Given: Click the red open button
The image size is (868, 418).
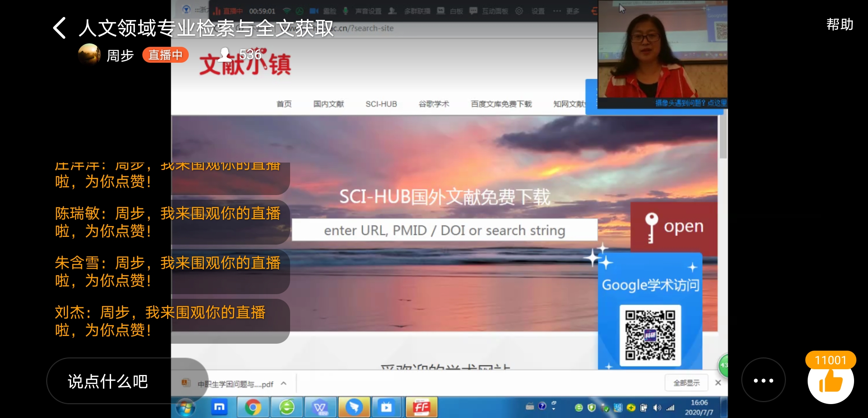Looking at the screenshot, I should coord(674,227).
